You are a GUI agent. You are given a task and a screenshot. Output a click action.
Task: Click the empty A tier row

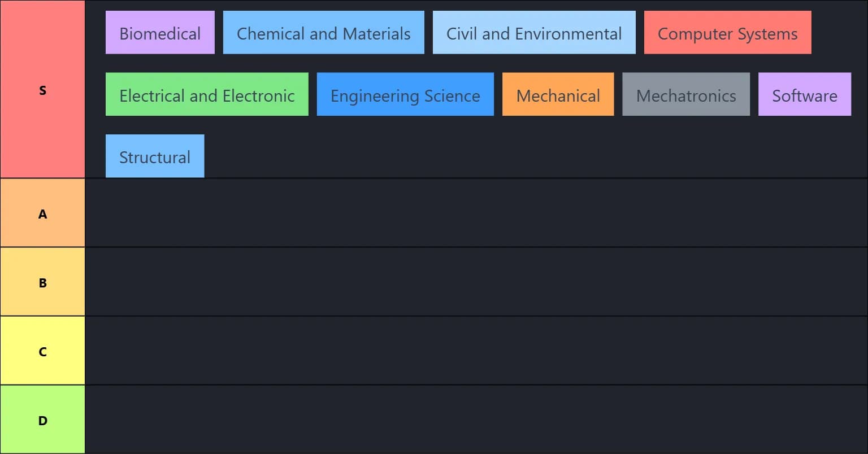tap(476, 213)
